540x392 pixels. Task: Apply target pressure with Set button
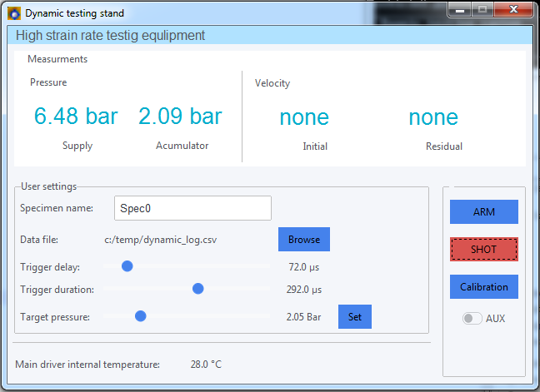click(354, 317)
